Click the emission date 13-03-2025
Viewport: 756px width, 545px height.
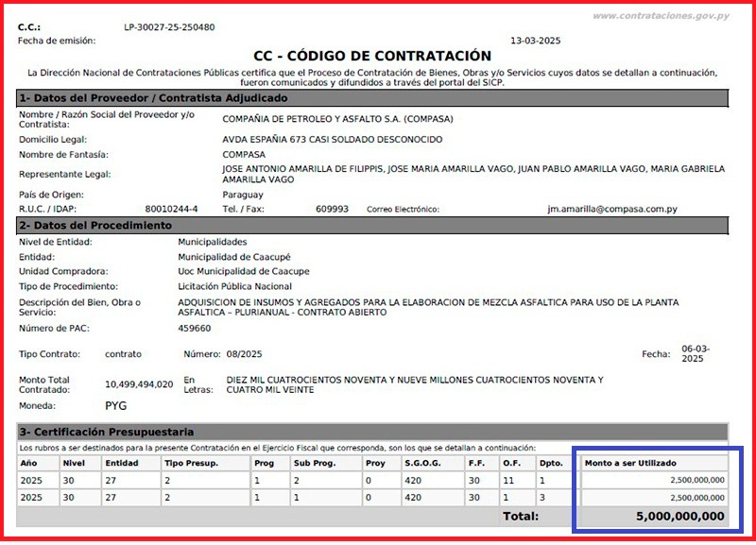pyautogui.click(x=535, y=41)
